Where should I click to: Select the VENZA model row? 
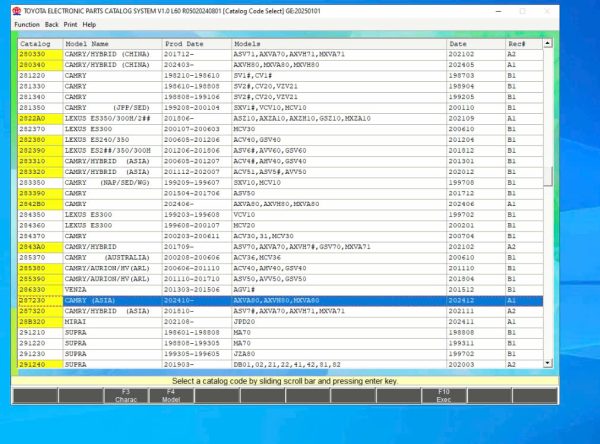[280, 290]
